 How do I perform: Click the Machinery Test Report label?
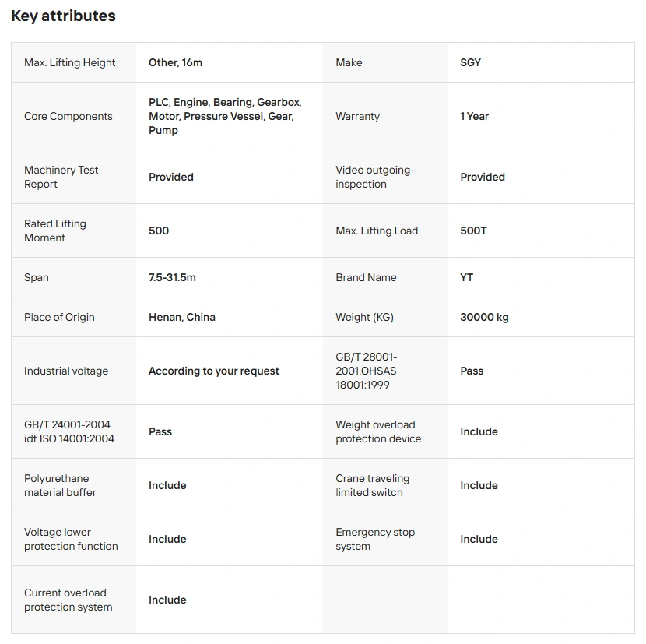(x=61, y=177)
